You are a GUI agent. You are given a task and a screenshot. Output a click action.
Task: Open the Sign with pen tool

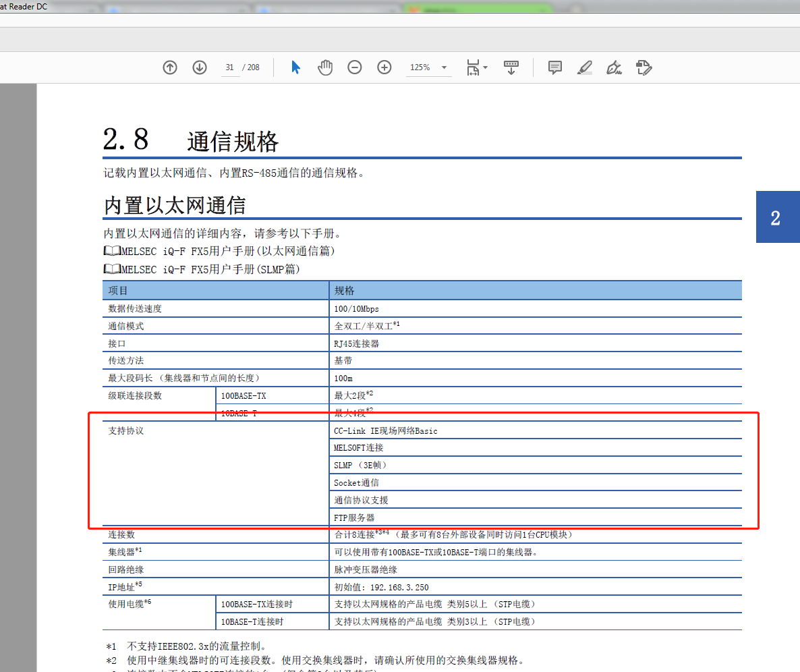[614, 67]
